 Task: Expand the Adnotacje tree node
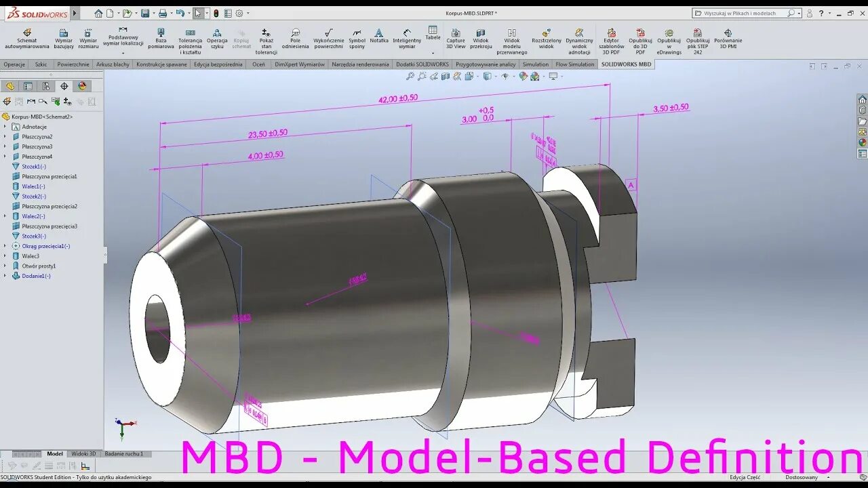pos(5,127)
